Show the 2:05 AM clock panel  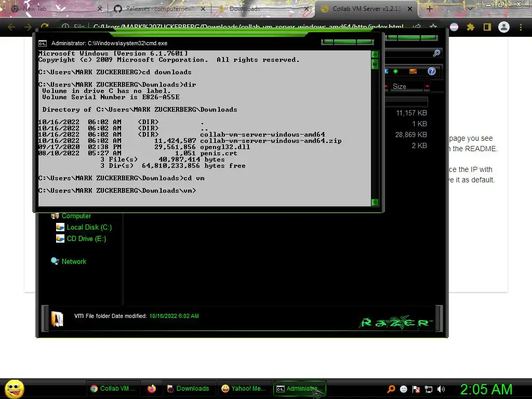486,389
